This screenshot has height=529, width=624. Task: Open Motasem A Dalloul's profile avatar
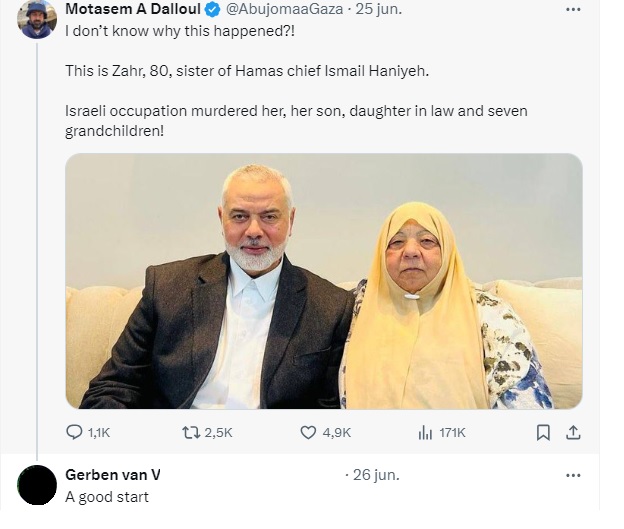point(37,18)
